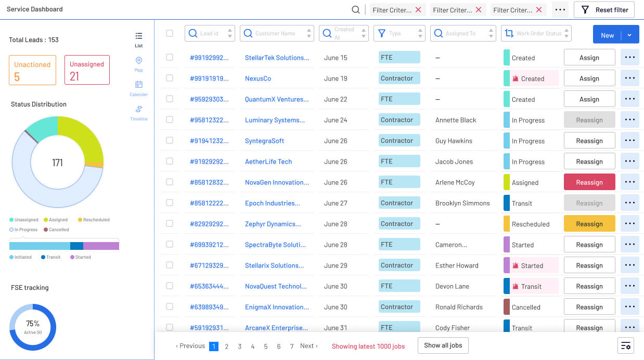Screen dimensions: 644x360
Task: Open more options for Stellarix Solutions row
Action: (629, 265)
